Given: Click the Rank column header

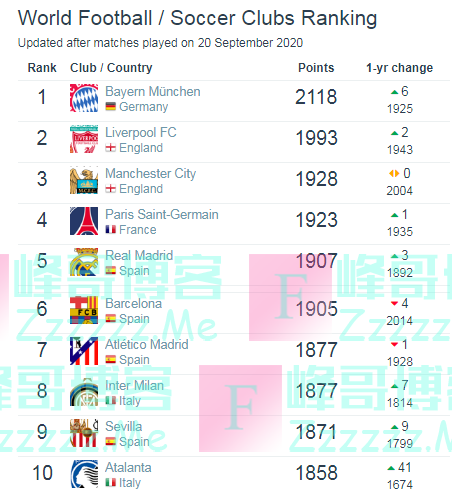Looking at the screenshot, I should tap(42, 68).
